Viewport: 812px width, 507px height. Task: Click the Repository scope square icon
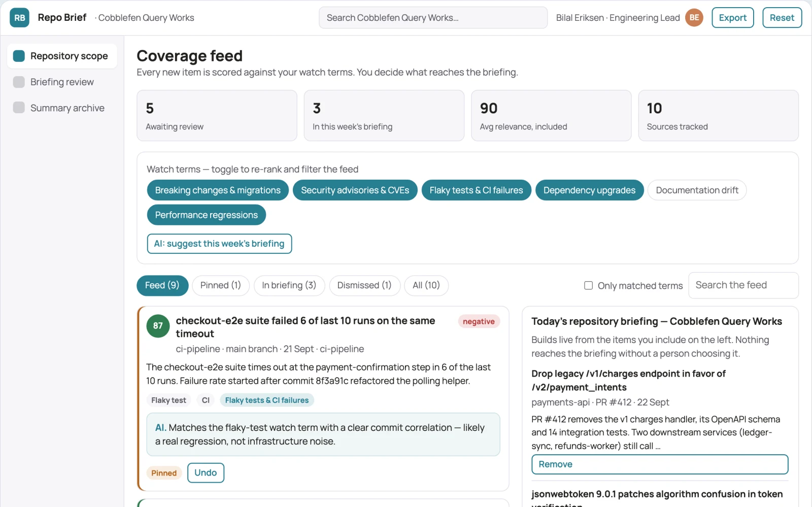[x=19, y=56]
